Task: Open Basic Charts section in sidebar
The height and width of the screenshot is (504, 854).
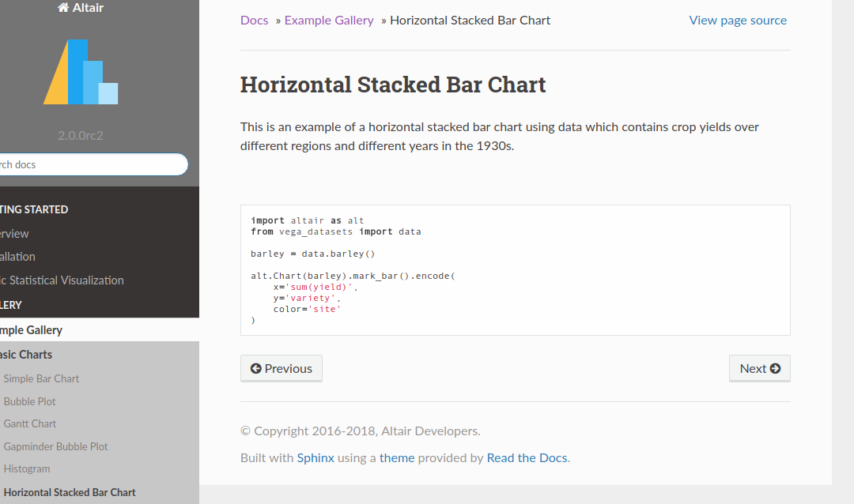Action: pos(26,355)
